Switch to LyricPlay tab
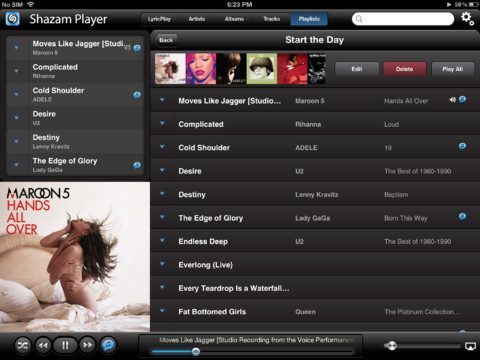480x360 pixels. click(x=159, y=19)
